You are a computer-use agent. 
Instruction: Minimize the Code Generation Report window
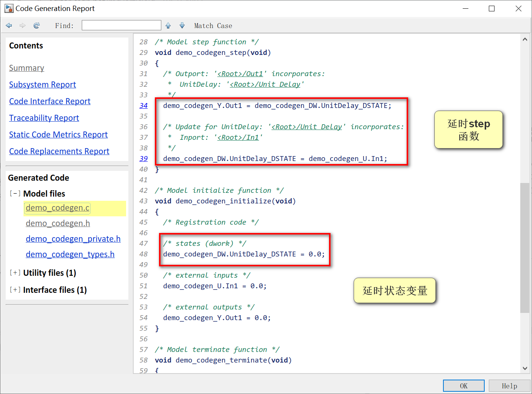click(466, 8)
